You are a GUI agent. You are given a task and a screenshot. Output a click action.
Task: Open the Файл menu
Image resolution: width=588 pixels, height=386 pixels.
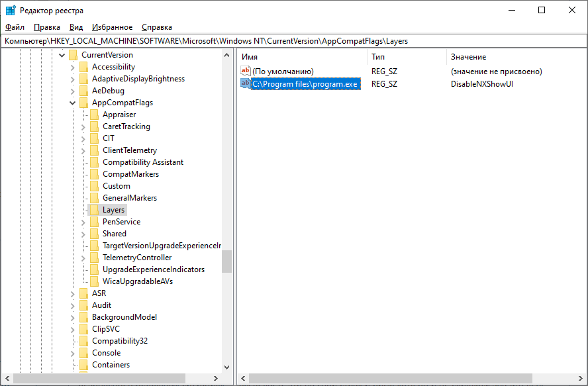pyautogui.click(x=15, y=27)
